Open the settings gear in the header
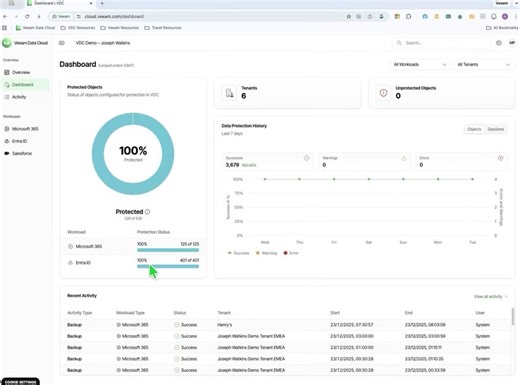520x385 pixels. pos(499,43)
